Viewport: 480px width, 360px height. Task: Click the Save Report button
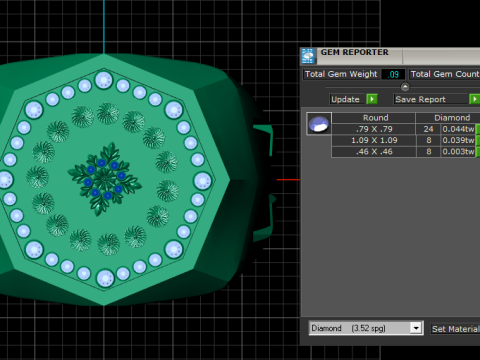[431, 99]
